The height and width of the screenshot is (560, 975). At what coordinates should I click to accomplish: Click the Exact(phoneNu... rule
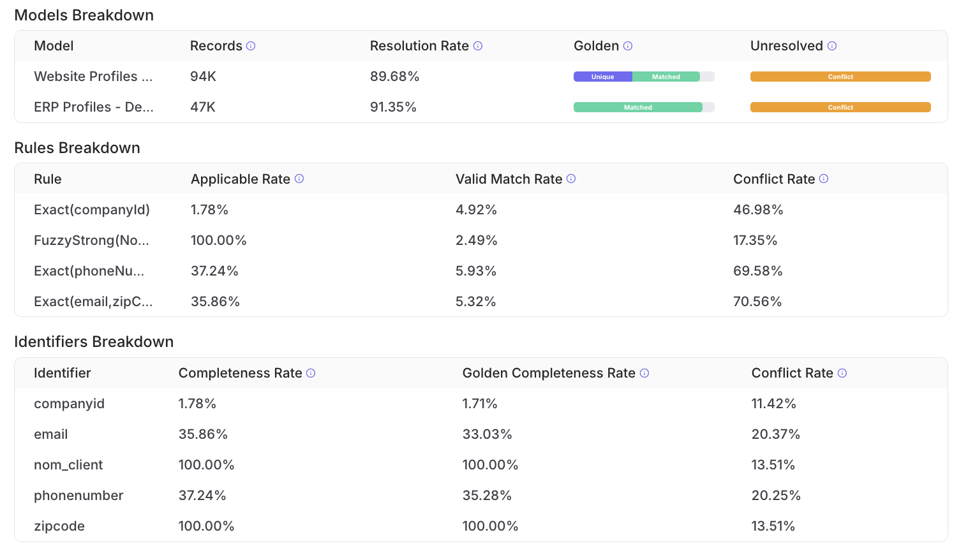(89, 271)
